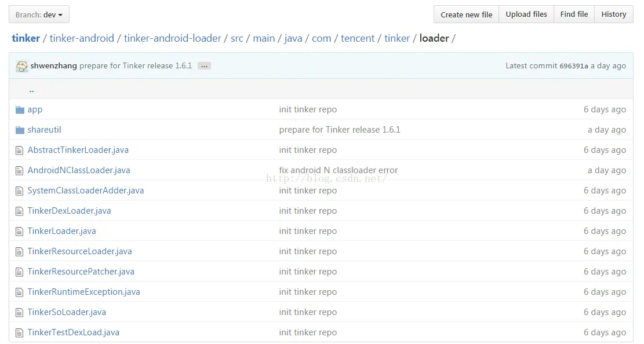
Task: Open 'init tinker repo' commit for AbstractTinkerLoader.java
Action: [x=308, y=150]
